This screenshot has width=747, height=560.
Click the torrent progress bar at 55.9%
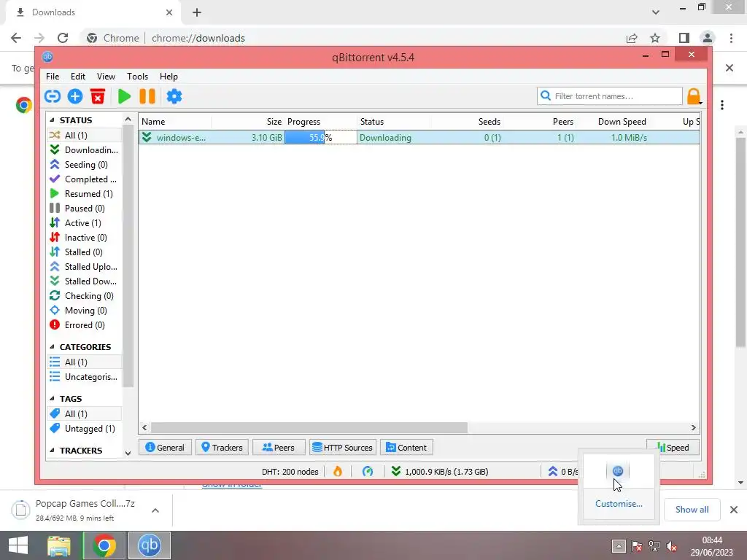click(x=321, y=138)
